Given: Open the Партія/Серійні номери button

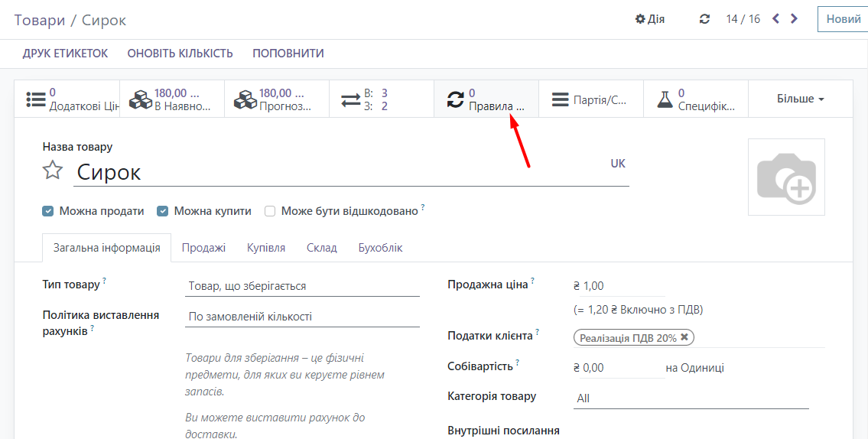Looking at the screenshot, I should click(x=590, y=99).
